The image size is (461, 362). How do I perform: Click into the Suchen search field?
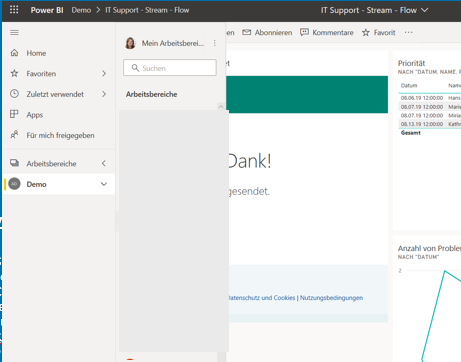[170, 68]
